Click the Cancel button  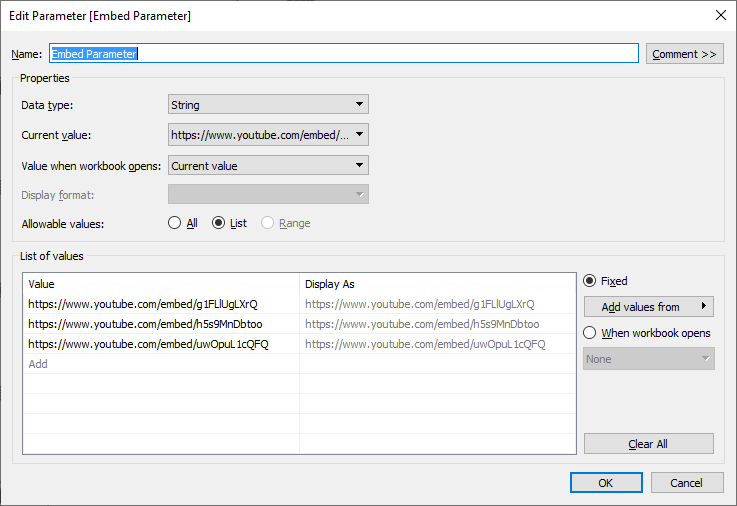(x=686, y=483)
